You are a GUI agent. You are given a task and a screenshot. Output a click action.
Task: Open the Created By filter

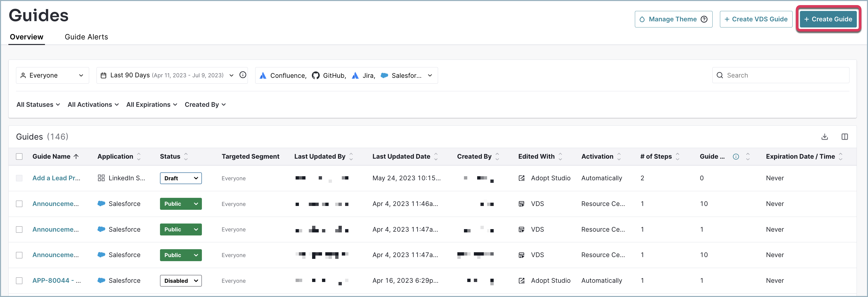click(x=205, y=105)
